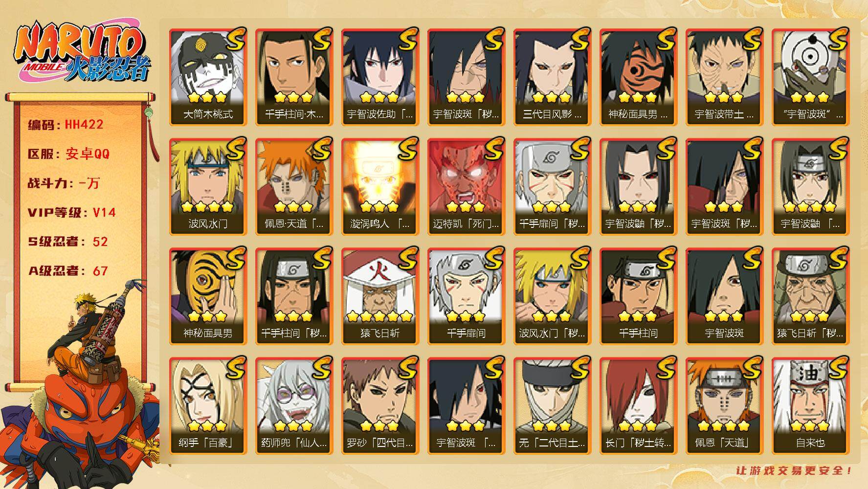Open the 药师兜「仙人」 card
This screenshot has height=489, width=868.
[x=294, y=406]
